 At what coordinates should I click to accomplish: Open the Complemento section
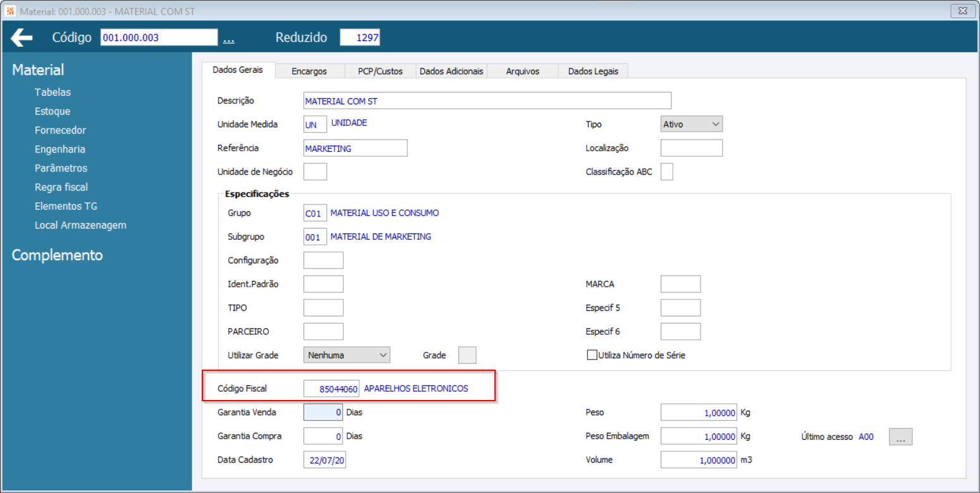(58, 255)
